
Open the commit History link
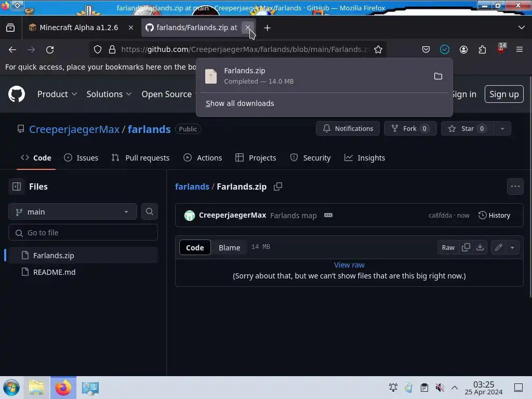pyautogui.click(x=495, y=215)
